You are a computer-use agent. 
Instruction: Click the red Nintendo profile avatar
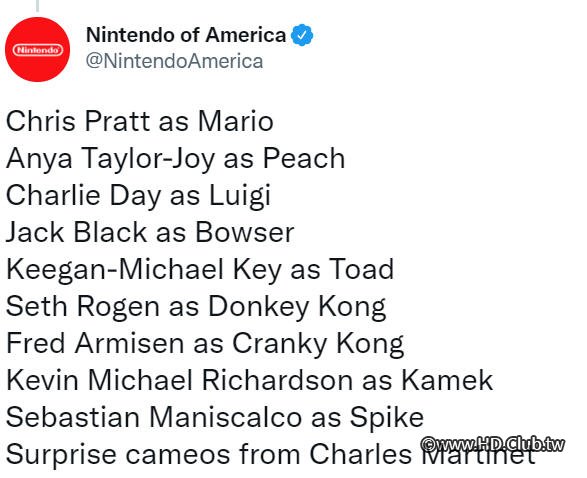(x=37, y=49)
